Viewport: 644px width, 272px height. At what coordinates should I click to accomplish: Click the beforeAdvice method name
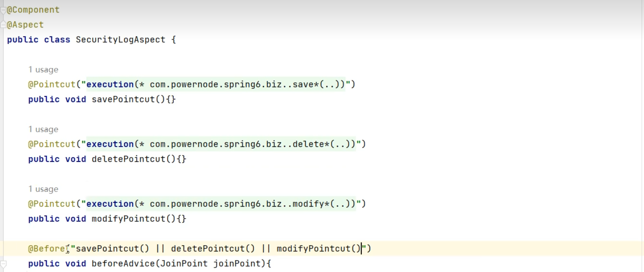pyautogui.click(x=123, y=264)
